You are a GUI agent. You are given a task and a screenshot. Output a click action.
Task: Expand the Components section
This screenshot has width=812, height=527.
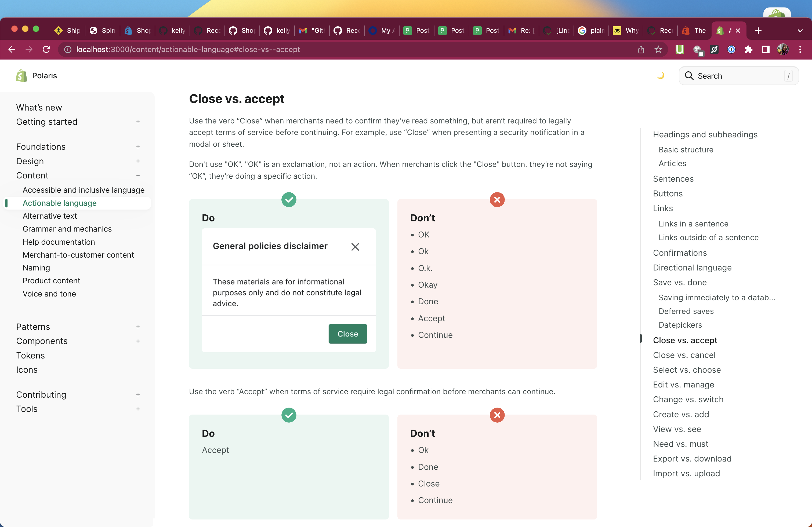138,341
